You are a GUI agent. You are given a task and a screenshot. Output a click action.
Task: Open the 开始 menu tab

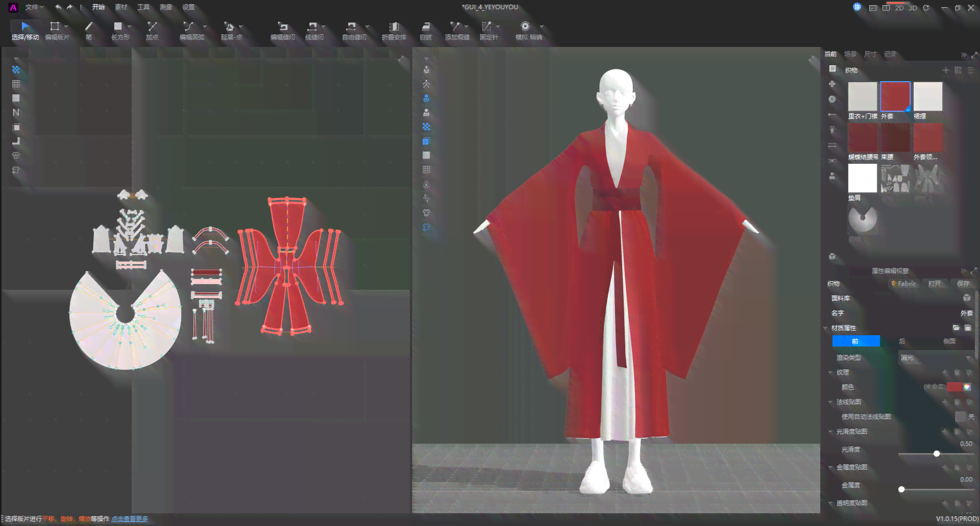pos(98,7)
